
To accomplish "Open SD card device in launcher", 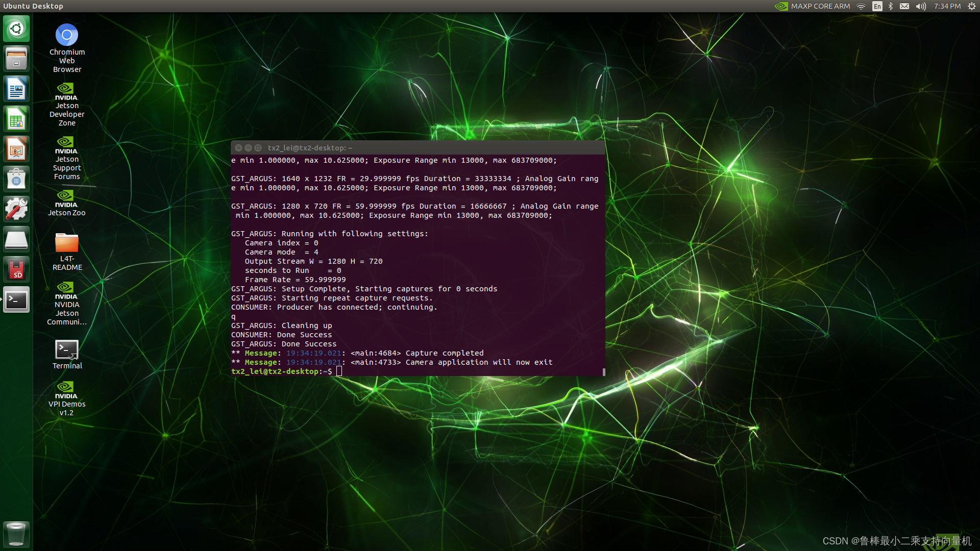I will [16, 269].
